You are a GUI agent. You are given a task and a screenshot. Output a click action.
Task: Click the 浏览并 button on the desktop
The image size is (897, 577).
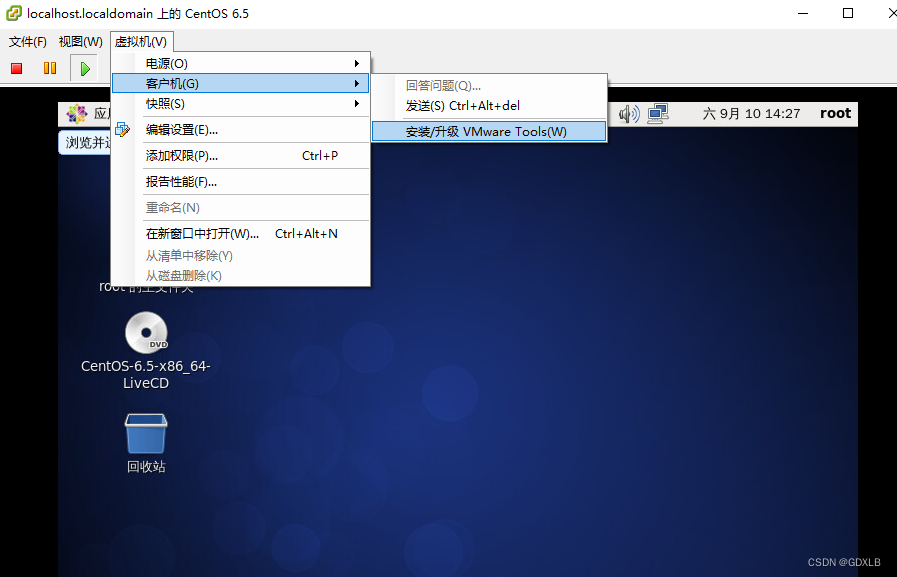tap(83, 143)
